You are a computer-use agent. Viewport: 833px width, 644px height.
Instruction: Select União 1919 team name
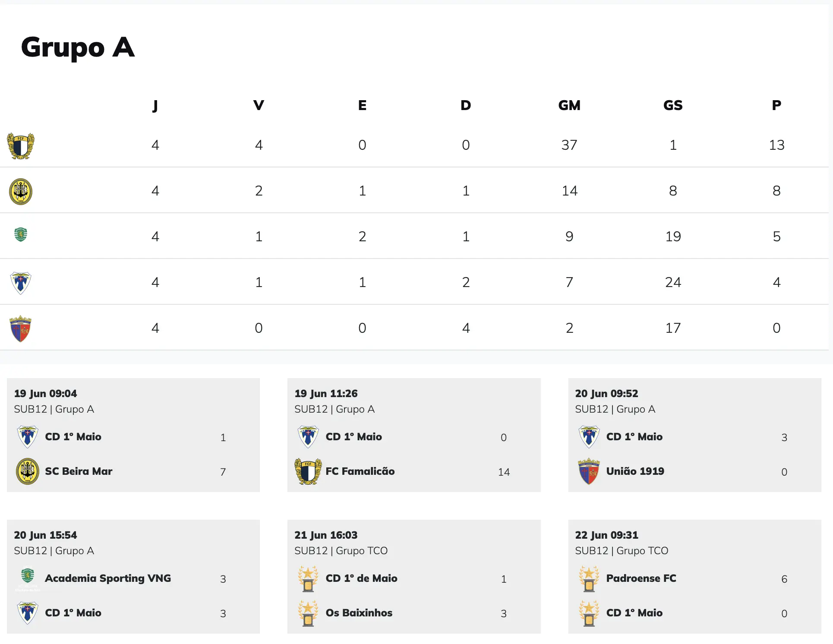pyautogui.click(x=635, y=471)
